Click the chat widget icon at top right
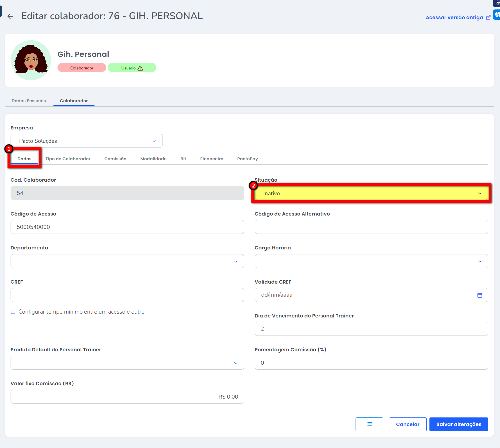Viewport: 500px width, 448px height. coord(497,14)
